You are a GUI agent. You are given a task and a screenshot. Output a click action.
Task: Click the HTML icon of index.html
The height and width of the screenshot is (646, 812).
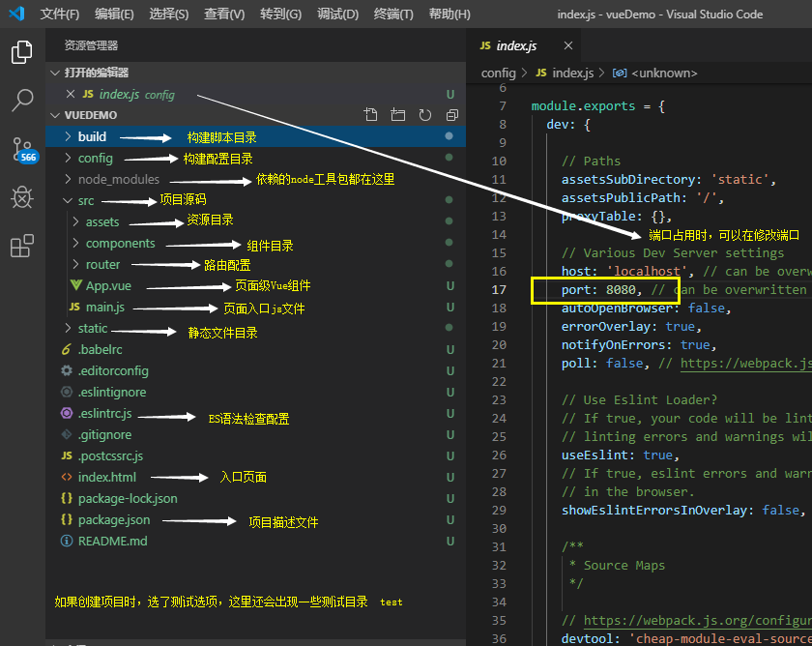pos(67,477)
